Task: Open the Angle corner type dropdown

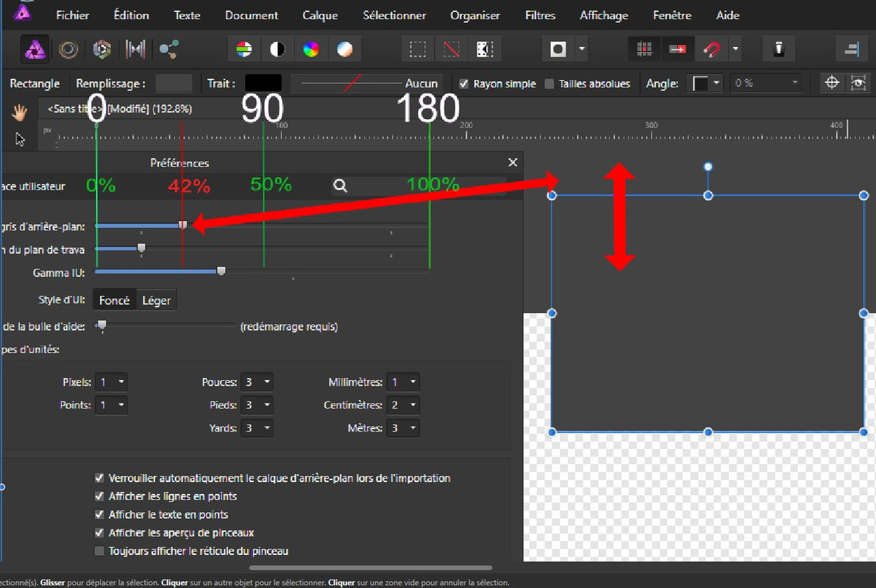Action: click(x=705, y=84)
